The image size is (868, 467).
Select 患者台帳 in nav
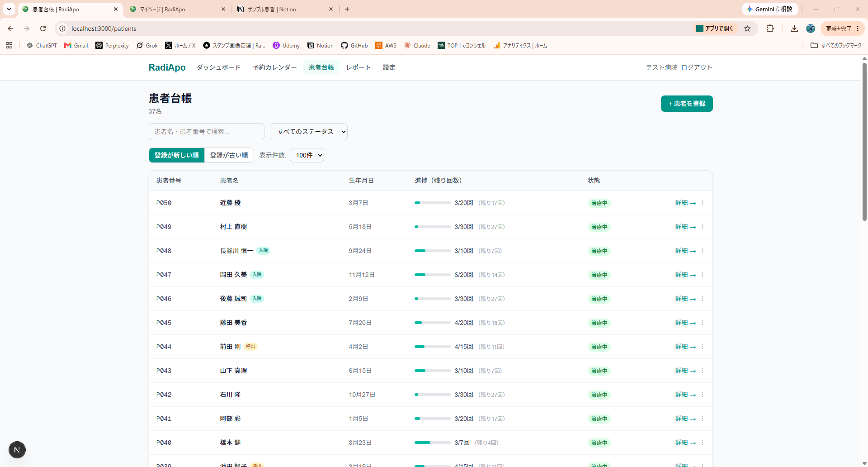point(321,67)
